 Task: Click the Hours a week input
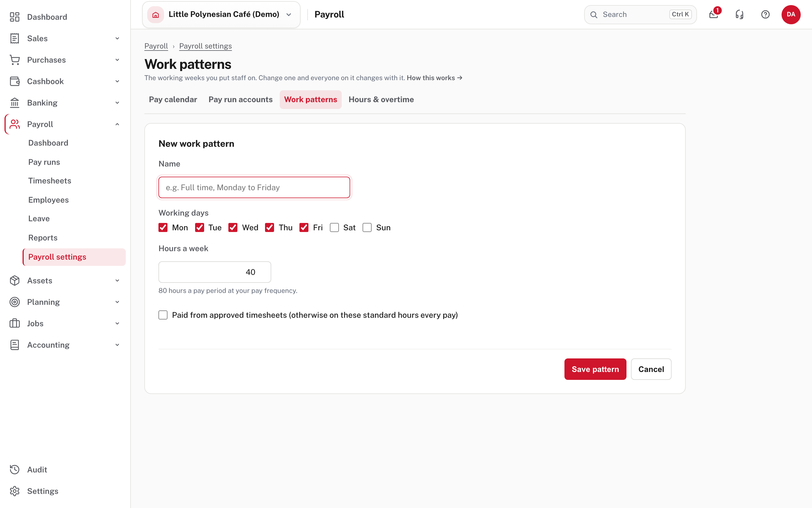[x=215, y=272]
